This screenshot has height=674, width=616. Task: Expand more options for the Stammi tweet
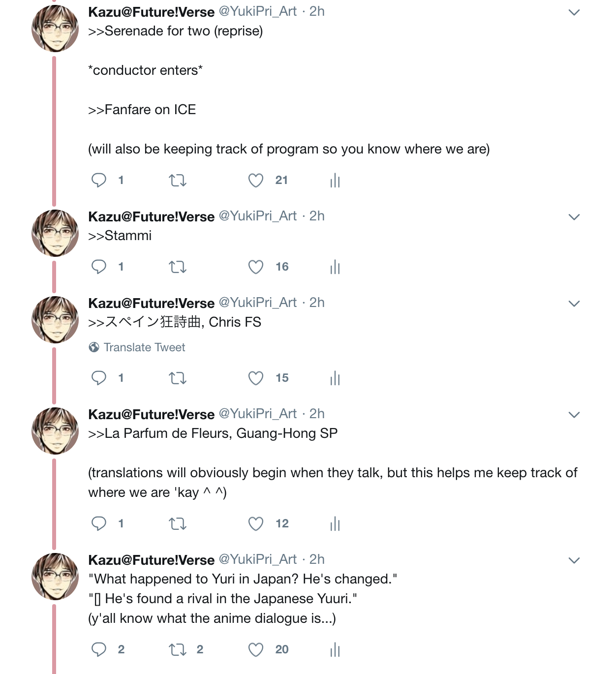[574, 217]
